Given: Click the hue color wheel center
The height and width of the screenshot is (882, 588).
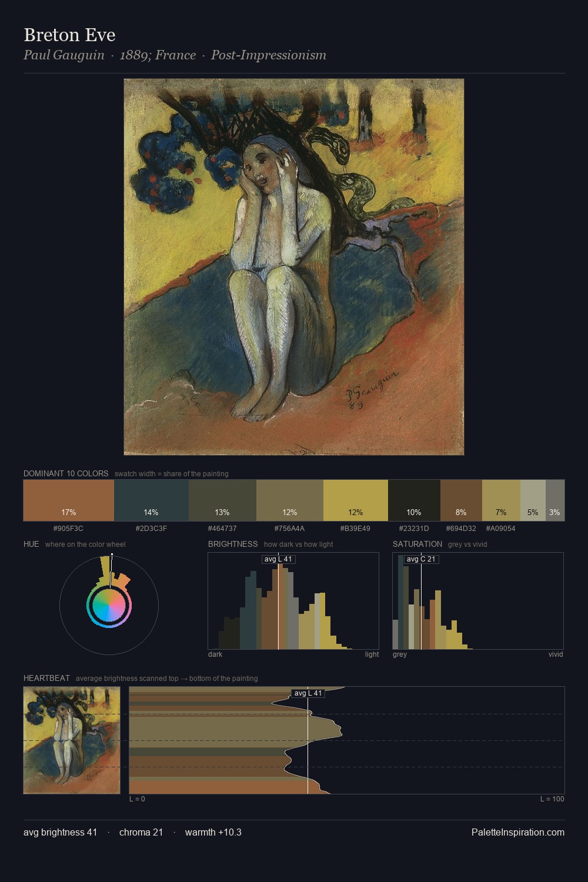Looking at the screenshot, I should (x=109, y=606).
